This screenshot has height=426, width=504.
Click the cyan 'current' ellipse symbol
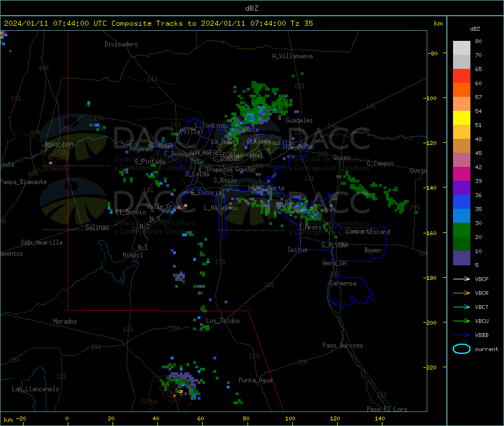point(461,349)
